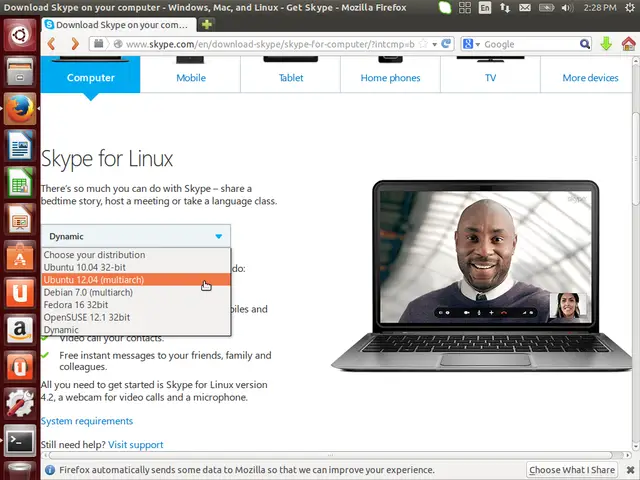Open the site identity icon in the URL bar
The image size is (640, 480).
click(x=118, y=44)
